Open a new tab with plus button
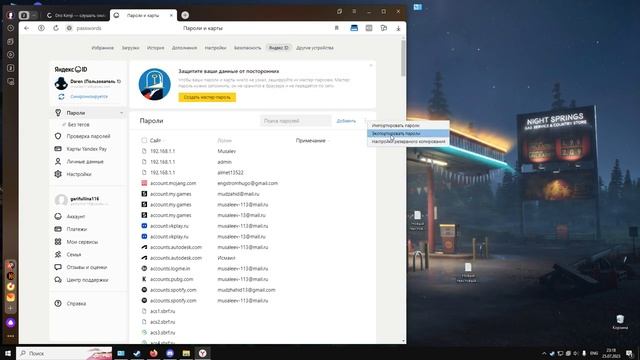Screen dimensions: 640x360 tap(185, 15)
